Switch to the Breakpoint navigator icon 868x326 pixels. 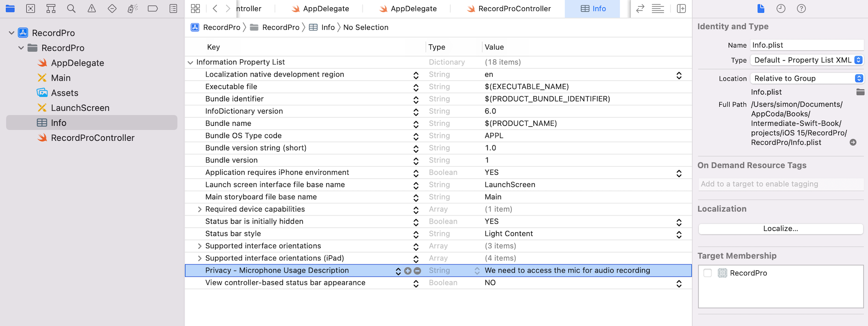tap(153, 9)
